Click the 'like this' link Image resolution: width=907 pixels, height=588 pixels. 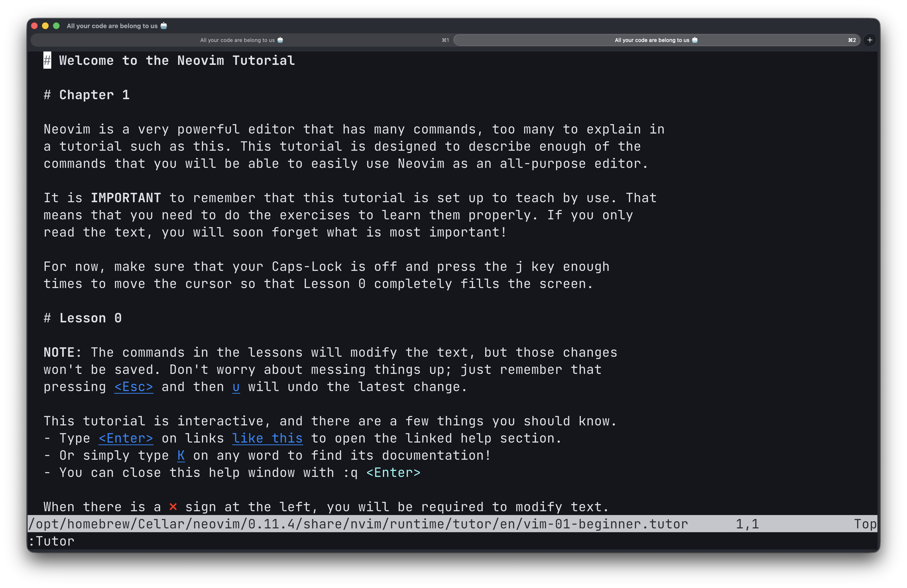(x=267, y=438)
